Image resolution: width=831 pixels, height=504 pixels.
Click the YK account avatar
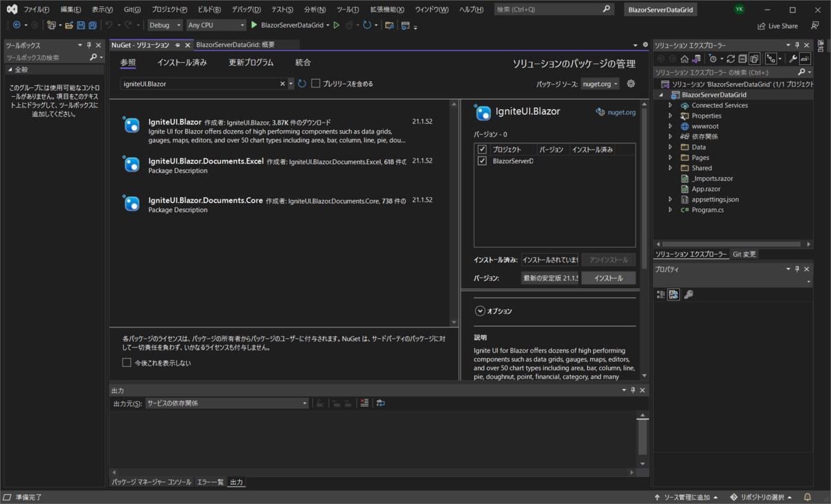click(740, 9)
